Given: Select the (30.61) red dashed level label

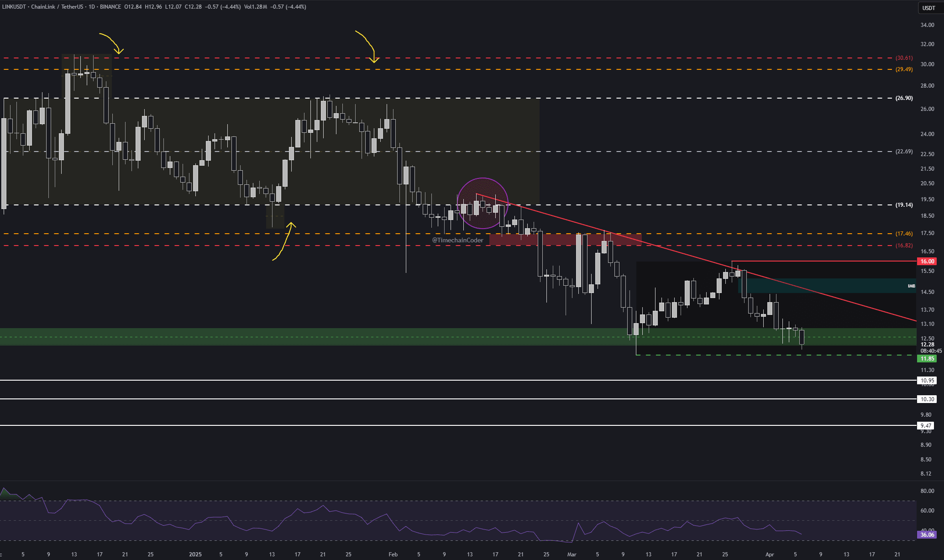Looking at the screenshot, I should 904,58.
